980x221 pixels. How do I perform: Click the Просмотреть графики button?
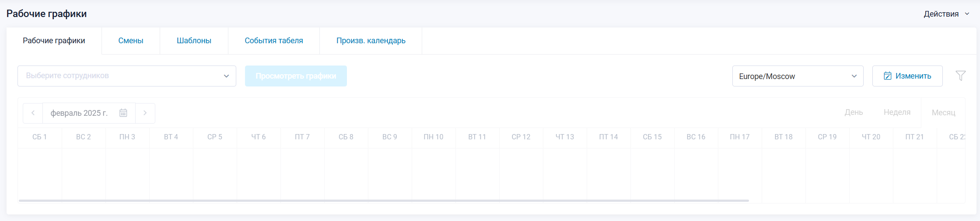click(x=296, y=76)
